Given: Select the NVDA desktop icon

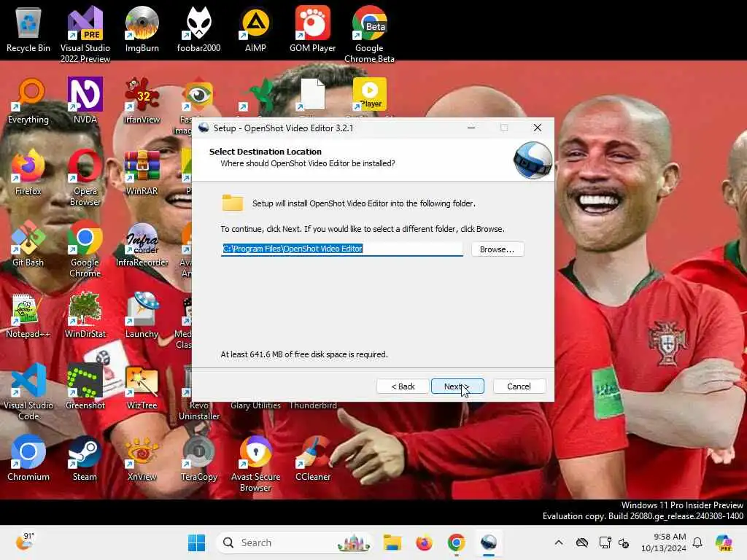Looking at the screenshot, I should tap(85, 101).
